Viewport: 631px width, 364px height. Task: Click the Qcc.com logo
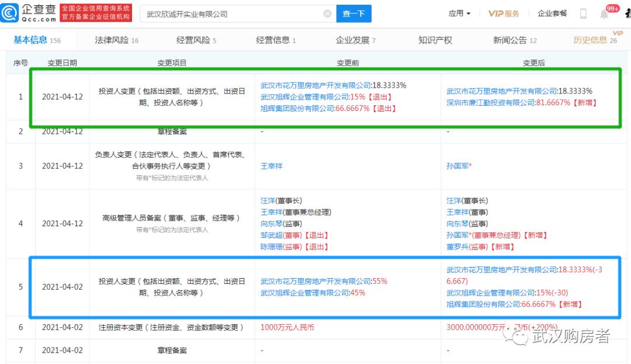[26, 13]
